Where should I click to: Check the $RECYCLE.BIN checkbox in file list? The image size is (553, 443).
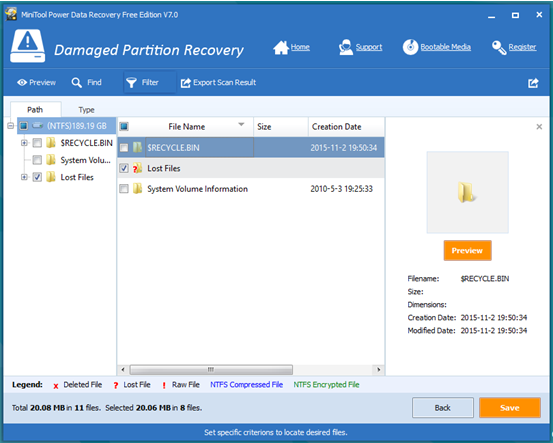[124, 147]
